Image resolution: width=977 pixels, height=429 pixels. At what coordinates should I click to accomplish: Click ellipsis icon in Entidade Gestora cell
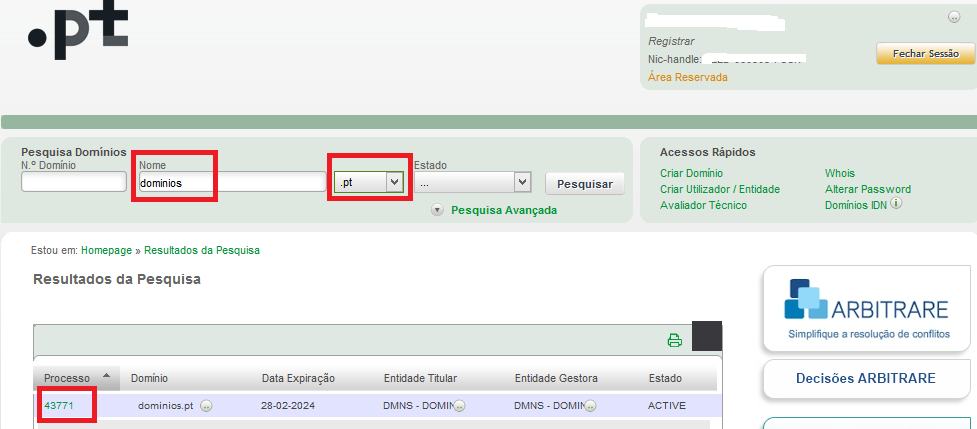[590, 406]
